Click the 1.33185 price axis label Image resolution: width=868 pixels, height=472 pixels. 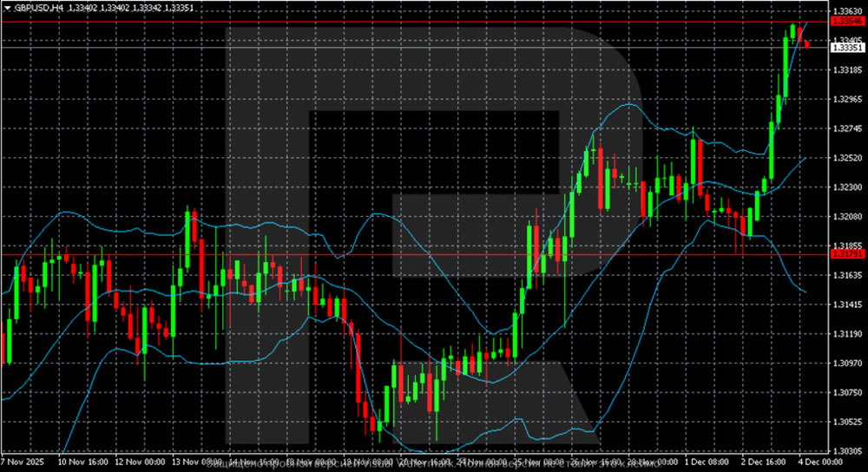(847, 69)
